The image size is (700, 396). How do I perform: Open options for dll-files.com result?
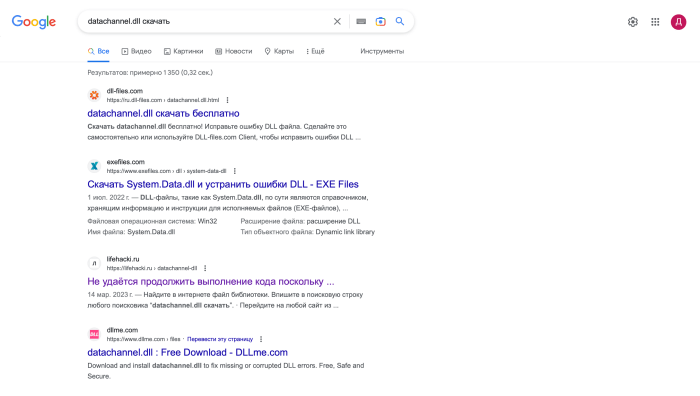click(x=227, y=100)
